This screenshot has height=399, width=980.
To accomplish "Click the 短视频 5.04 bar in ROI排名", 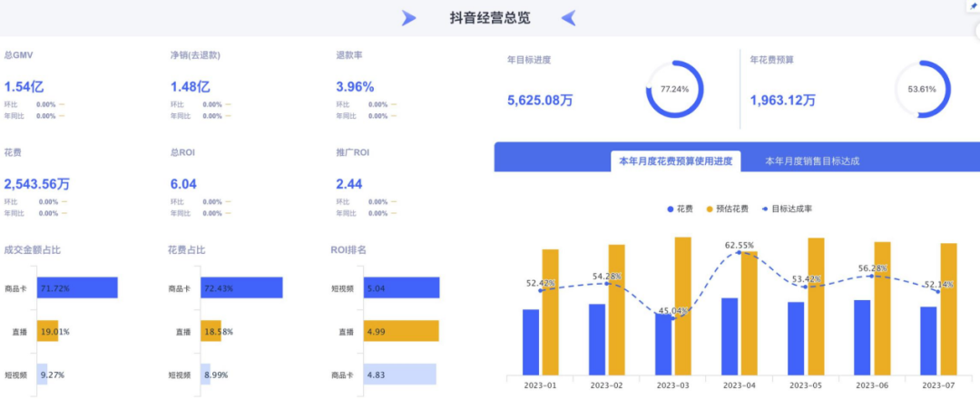I will pyautogui.click(x=402, y=287).
